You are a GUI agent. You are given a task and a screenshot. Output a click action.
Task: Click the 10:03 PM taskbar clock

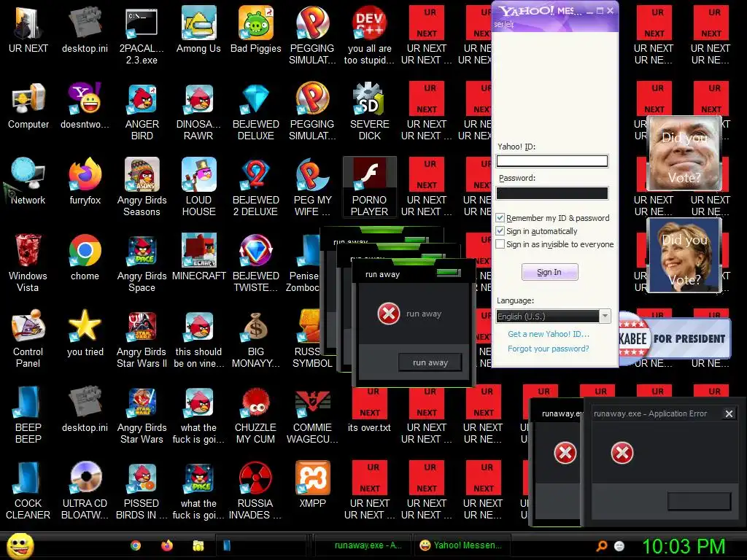(684, 546)
